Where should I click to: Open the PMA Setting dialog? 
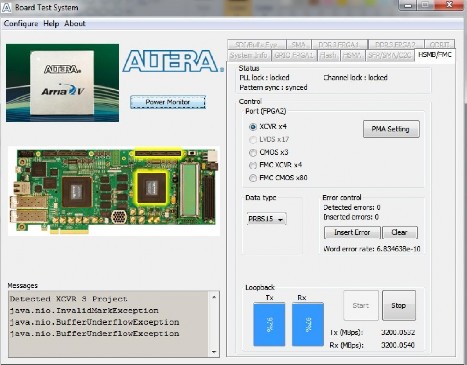(x=391, y=129)
